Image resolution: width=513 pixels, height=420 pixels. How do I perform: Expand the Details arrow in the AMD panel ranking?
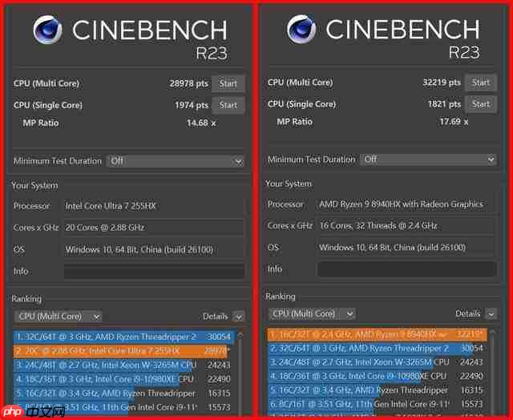coord(493,314)
